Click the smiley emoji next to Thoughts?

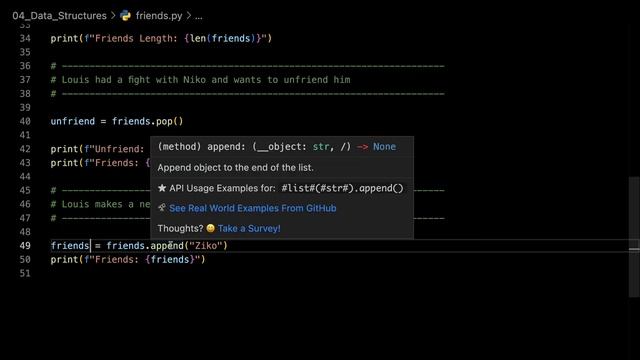[211, 228]
